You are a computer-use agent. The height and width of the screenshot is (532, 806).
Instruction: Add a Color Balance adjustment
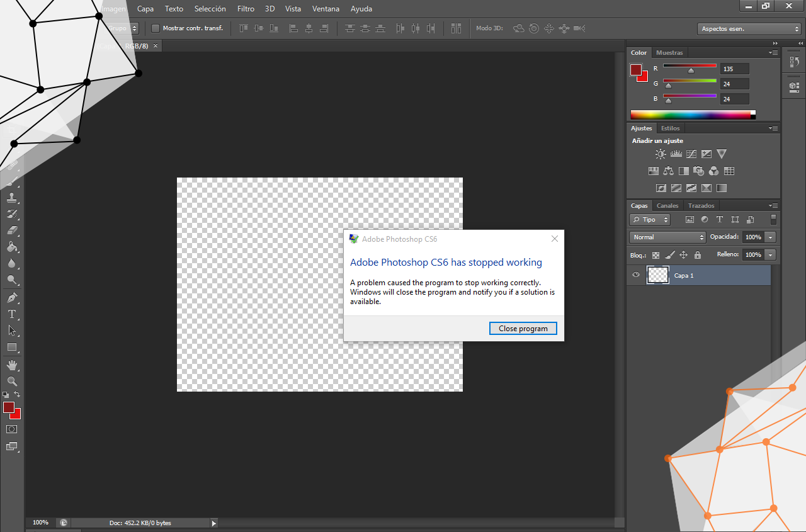[x=669, y=171]
